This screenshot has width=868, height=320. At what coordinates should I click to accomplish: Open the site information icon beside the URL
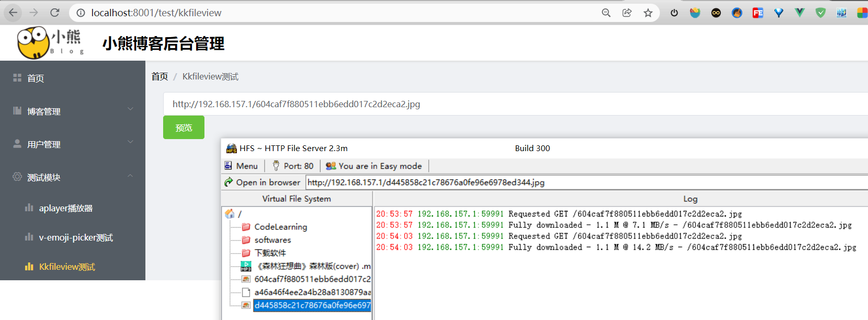(x=81, y=13)
